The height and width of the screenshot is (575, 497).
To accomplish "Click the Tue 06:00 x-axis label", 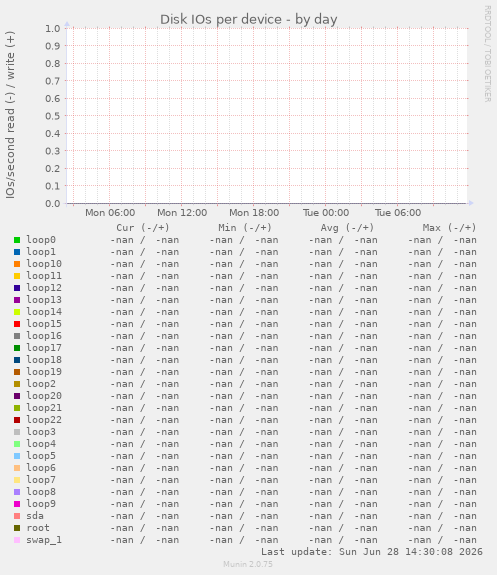I will pyautogui.click(x=398, y=213).
